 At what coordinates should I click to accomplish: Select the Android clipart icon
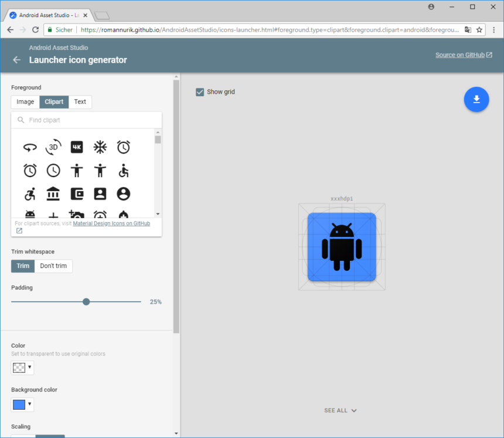(30, 214)
